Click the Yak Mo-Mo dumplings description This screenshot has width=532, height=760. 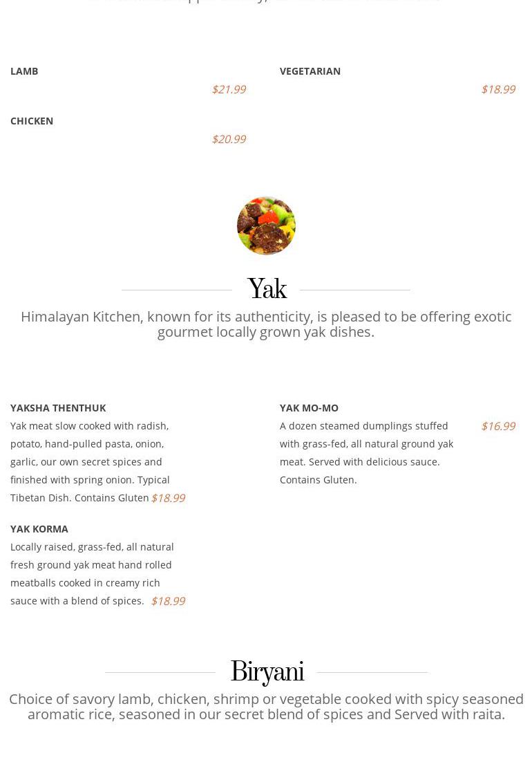click(x=366, y=452)
